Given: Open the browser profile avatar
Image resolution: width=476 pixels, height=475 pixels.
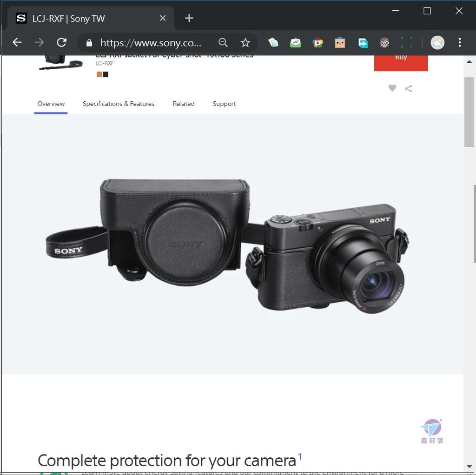Looking at the screenshot, I should (x=437, y=42).
